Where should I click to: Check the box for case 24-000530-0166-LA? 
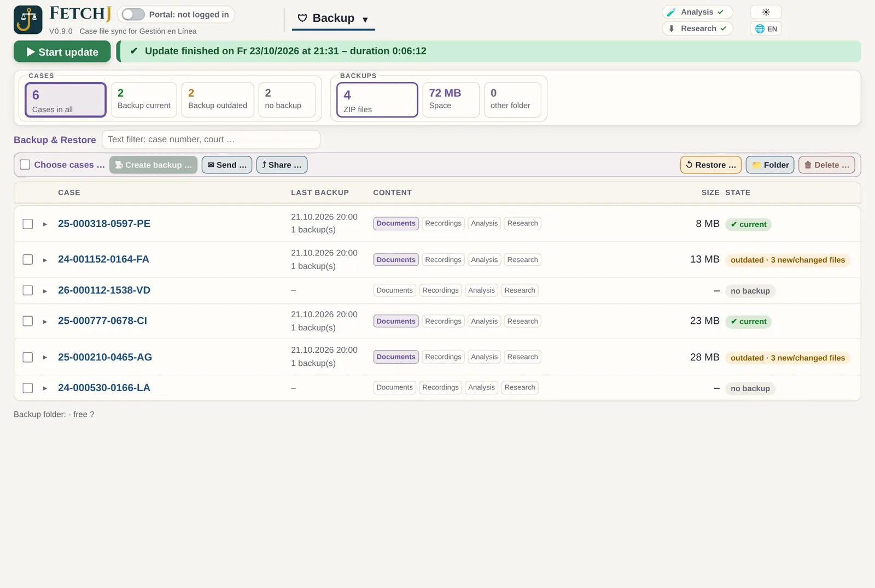(28, 388)
